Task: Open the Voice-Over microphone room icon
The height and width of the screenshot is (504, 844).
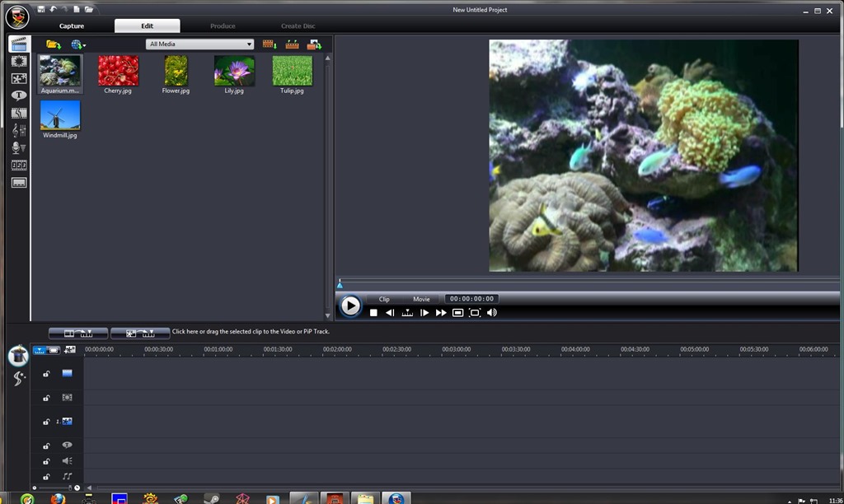Action: coord(18,147)
